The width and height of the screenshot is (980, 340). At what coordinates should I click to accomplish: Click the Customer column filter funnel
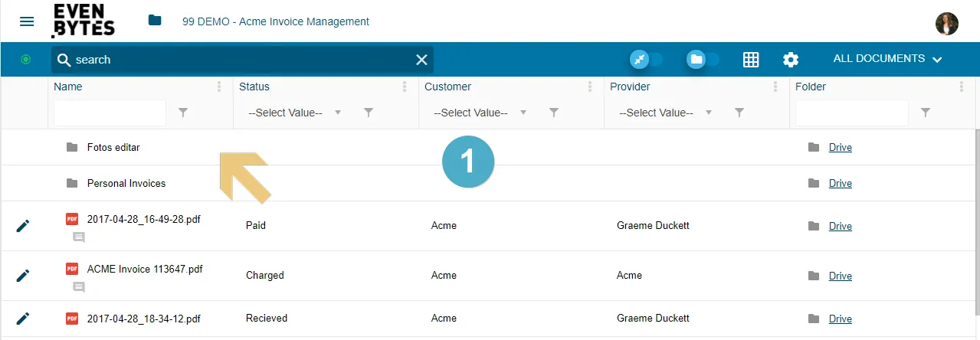(x=554, y=113)
